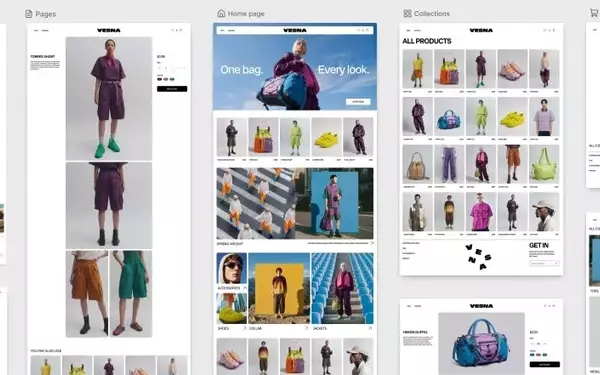Click the shopping cart section icon

[594, 13]
